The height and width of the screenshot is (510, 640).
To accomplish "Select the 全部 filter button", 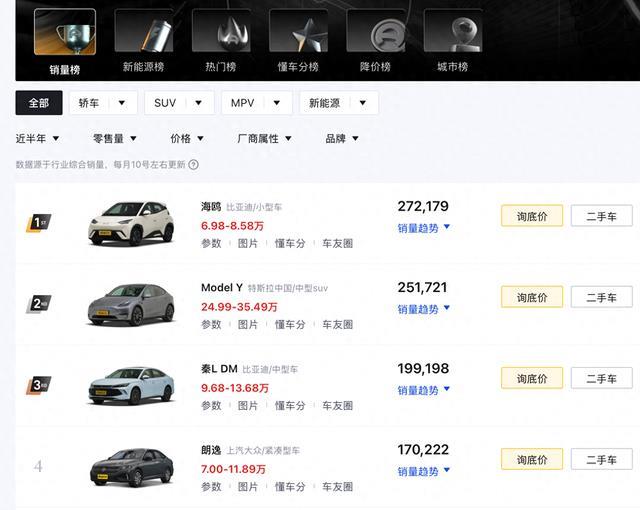I will click(39, 103).
